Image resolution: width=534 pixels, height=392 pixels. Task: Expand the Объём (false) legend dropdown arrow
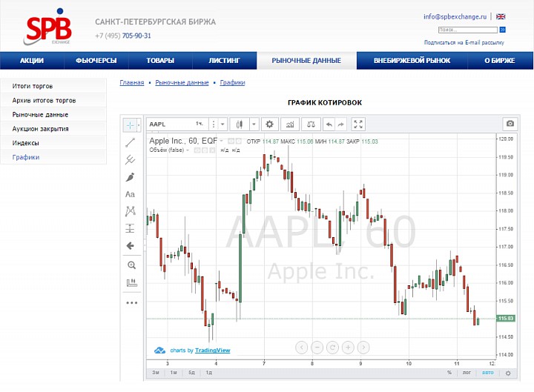pos(188,150)
